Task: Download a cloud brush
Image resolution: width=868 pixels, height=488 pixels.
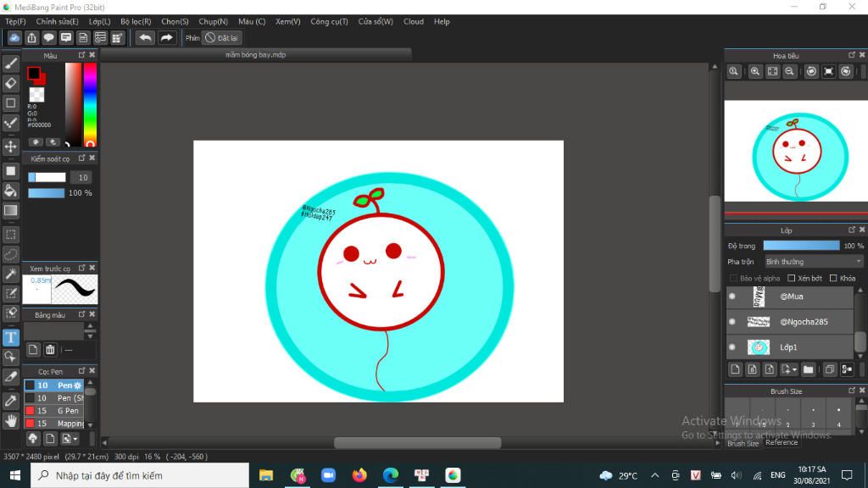Action: point(33,439)
